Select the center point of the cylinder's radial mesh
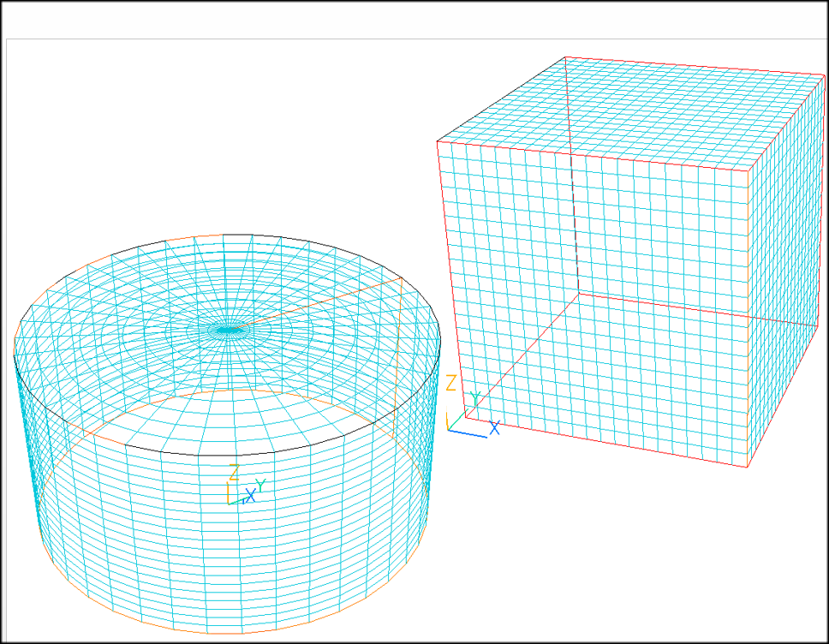 click(x=227, y=328)
